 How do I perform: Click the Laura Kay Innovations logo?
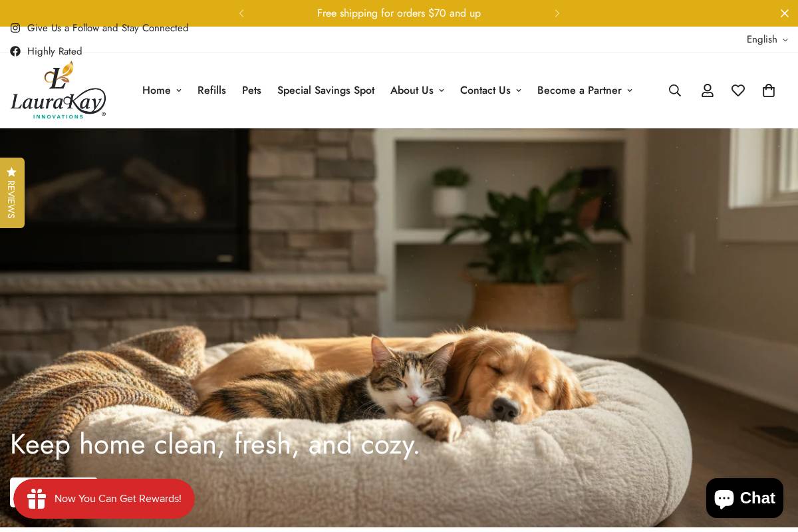point(58,90)
